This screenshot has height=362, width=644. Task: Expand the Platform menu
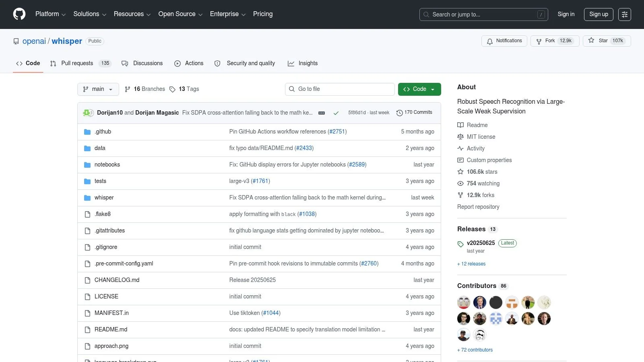tap(50, 14)
